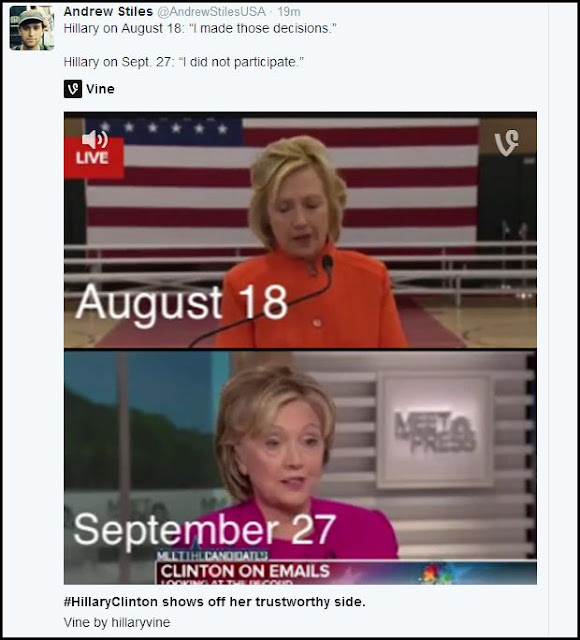Click the August 18 caption on the video
The height and width of the screenshot is (640, 580).
click(182, 302)
